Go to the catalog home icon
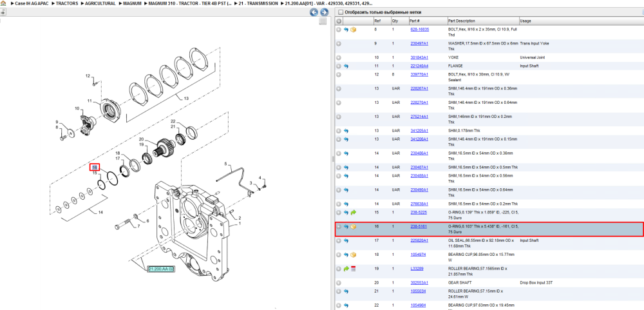Screen dimensions: 644x310 3,3
